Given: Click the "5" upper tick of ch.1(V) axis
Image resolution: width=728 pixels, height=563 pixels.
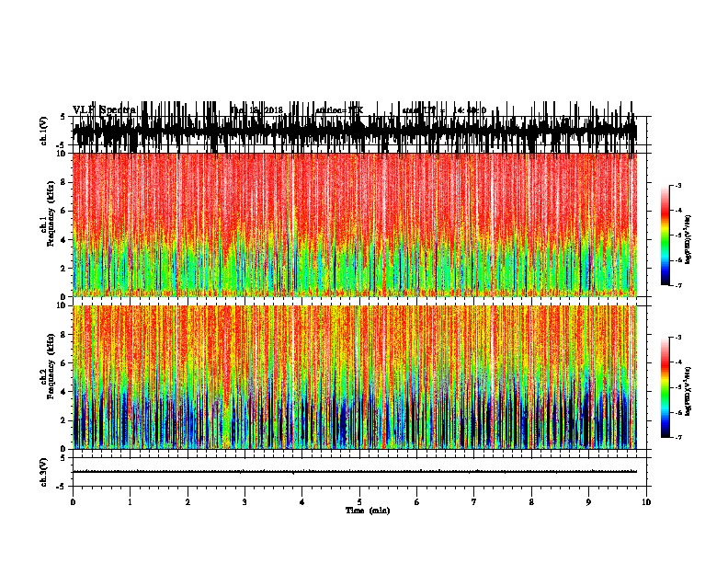Looking at the screenshot, I should pyautogui.click(x=63, y=117).
